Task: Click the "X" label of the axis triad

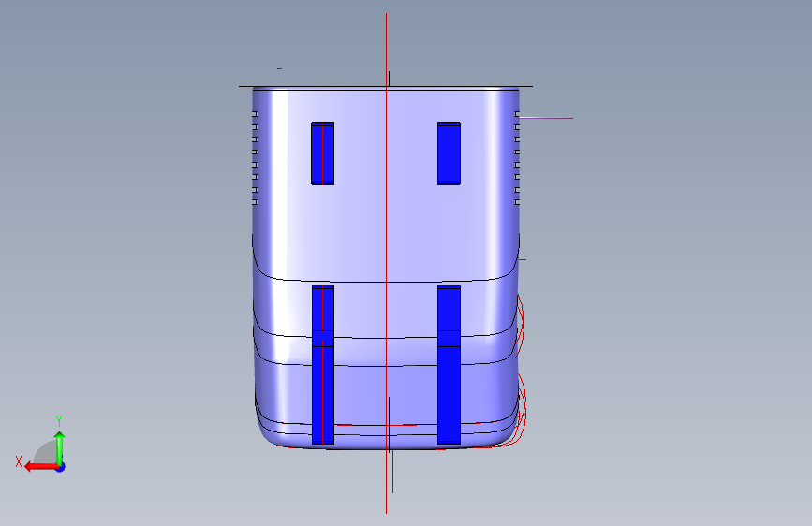Action: click(19, 461)
